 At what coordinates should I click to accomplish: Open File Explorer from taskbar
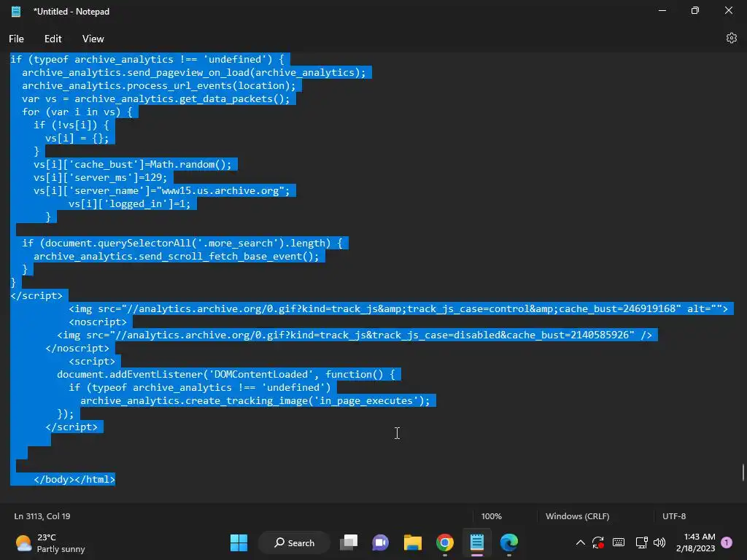point(413,542)
